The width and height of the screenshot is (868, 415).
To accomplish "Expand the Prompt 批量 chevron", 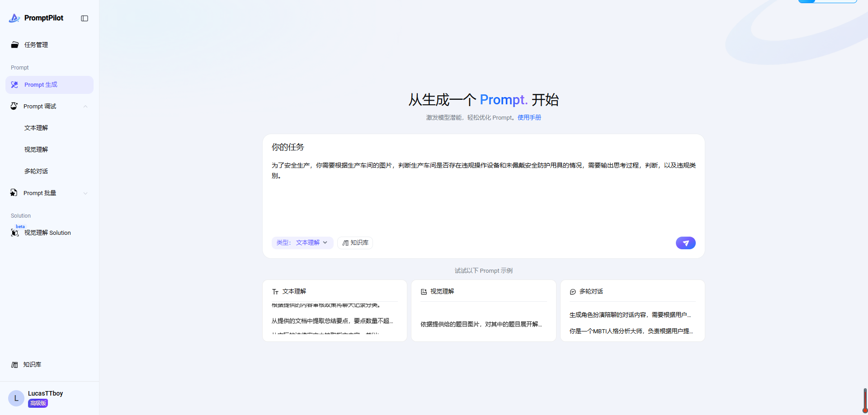I will click(85, 193).
